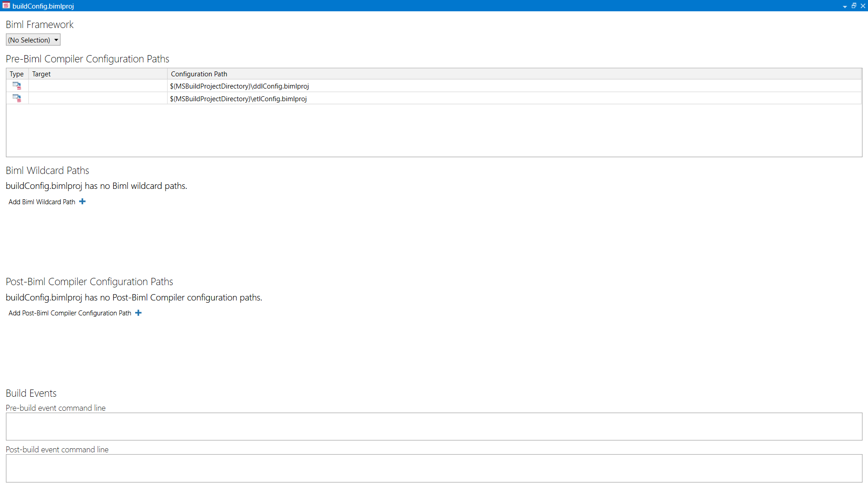
Task: Click the plus icon beside Add Biml Wildcard Path
Action: [x=82, y=202]
